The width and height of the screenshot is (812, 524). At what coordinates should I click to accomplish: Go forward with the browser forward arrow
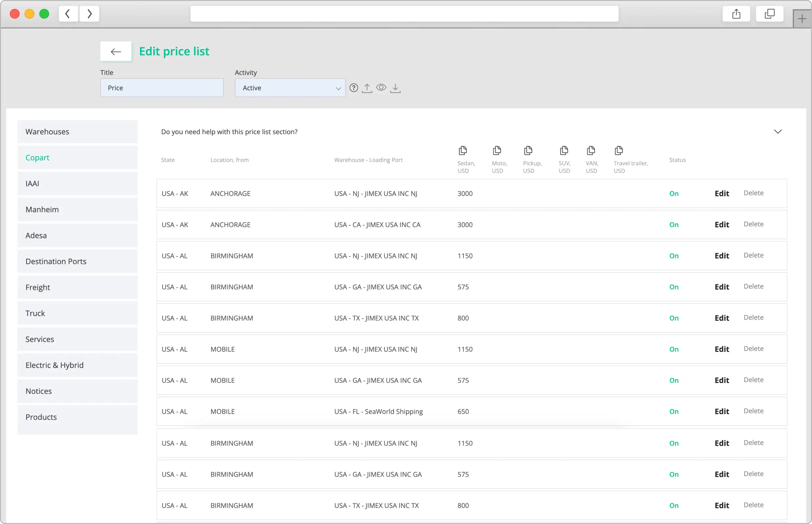89,14
